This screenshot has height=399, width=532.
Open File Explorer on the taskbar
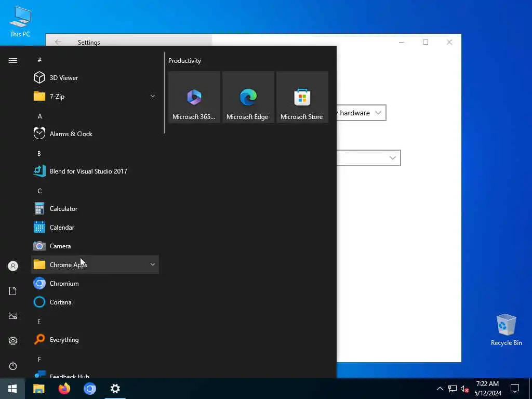coord(38,389)
